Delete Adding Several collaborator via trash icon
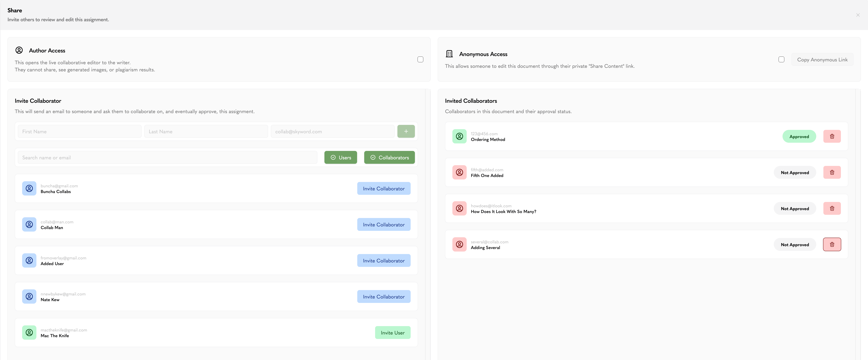Image resolution: width=868 pixels, height=360 pixels. coord(832,245)
